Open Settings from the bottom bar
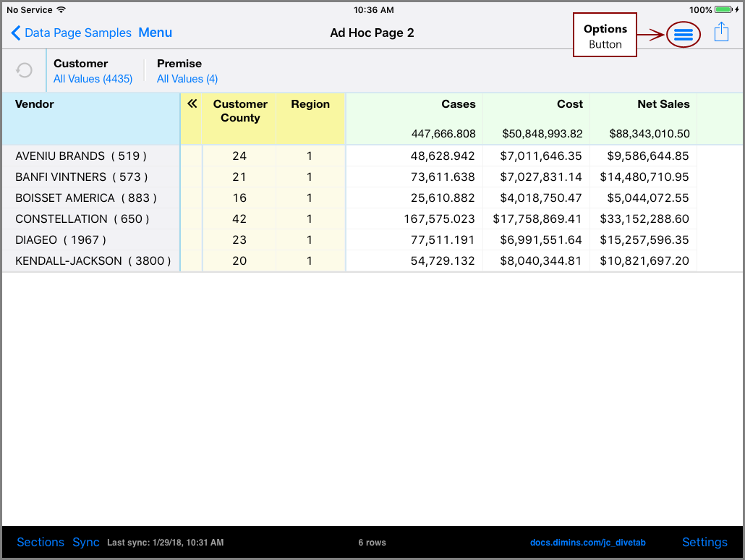Viewport: 745px width, 560px height. pyautogui.click(x=704, y=542)
